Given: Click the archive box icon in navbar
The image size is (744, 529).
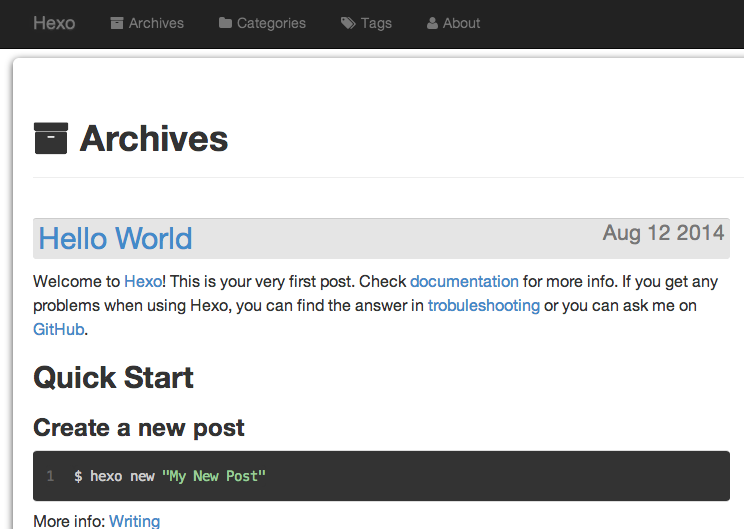Looking at the screenshot, I should click(x=117, y=23).
